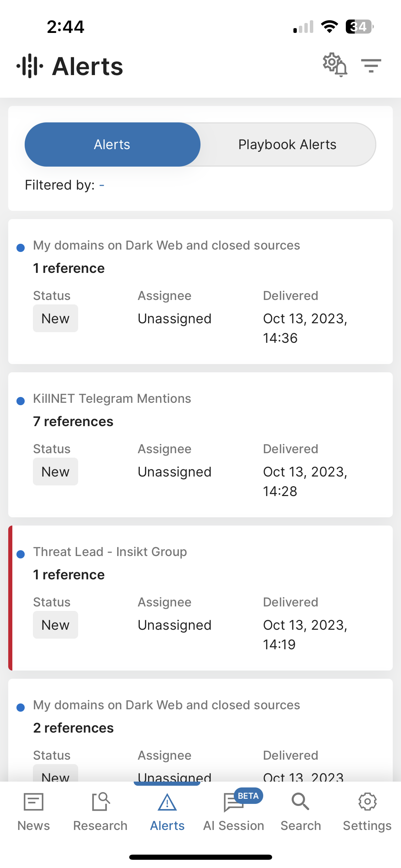This screenshot has width=401, height=868.
Task: Open AI Session beta chat icon
Action: tap(234, 802)
